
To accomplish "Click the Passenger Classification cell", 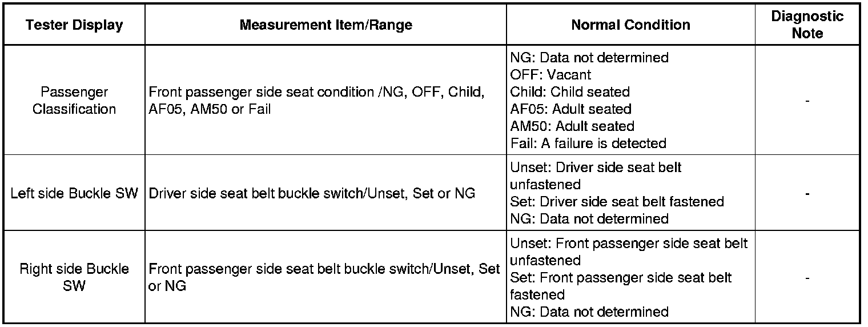I will [x=74, y=101].
